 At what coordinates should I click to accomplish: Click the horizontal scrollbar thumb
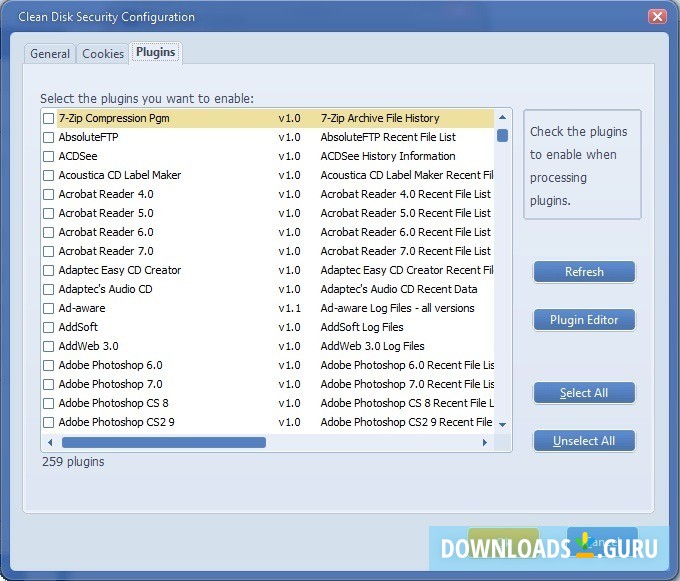tap(164, 442)
